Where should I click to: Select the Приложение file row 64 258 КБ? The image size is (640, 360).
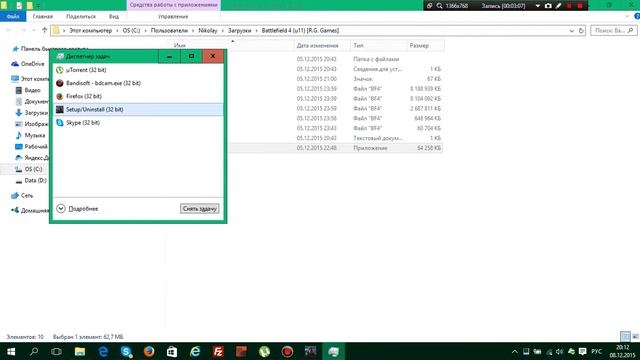tap(336, 148)
